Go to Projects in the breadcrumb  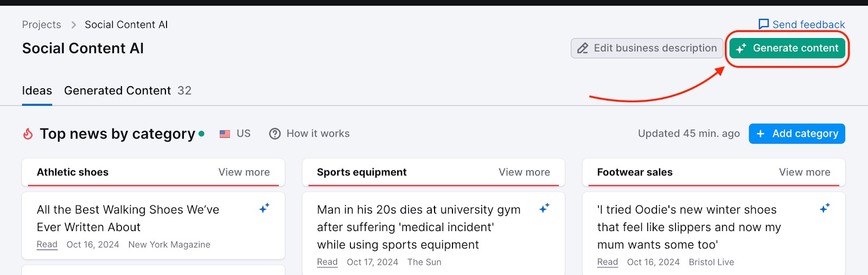coord(41,24)
